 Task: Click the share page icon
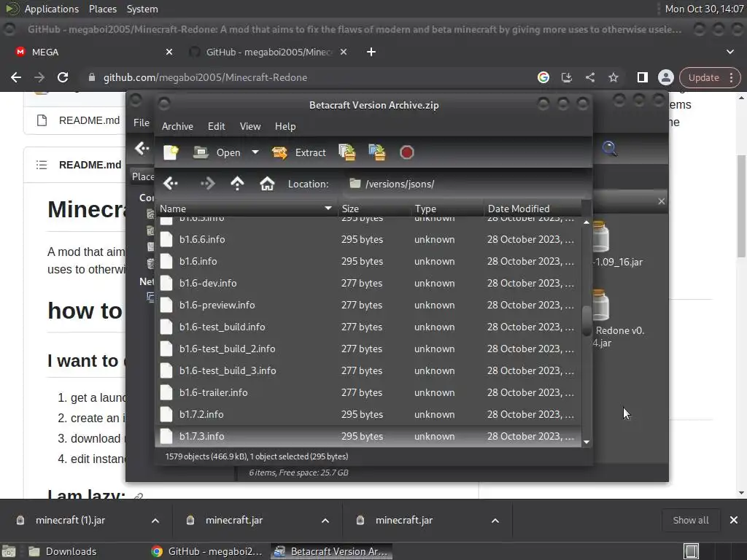pos(589,77)
